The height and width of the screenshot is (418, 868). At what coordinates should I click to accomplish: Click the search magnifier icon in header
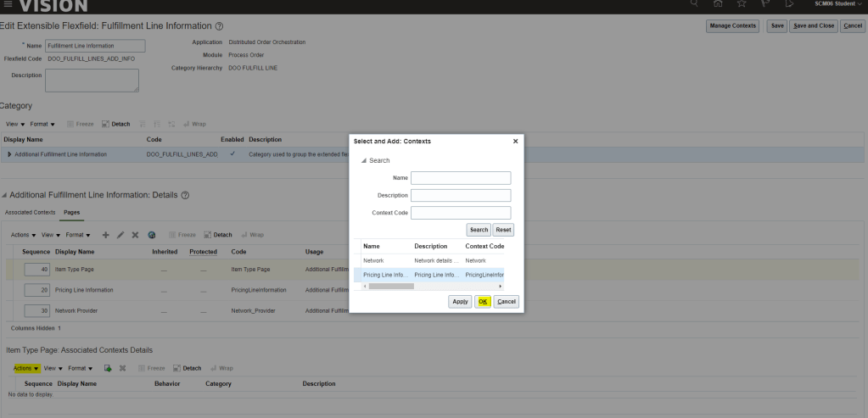click(694, 4)
